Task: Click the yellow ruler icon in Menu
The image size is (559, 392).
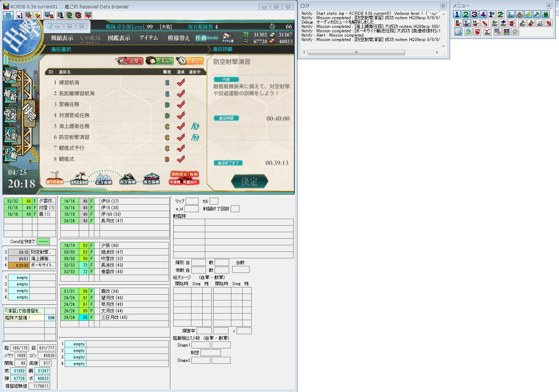Action: click(x=528, y=14)
